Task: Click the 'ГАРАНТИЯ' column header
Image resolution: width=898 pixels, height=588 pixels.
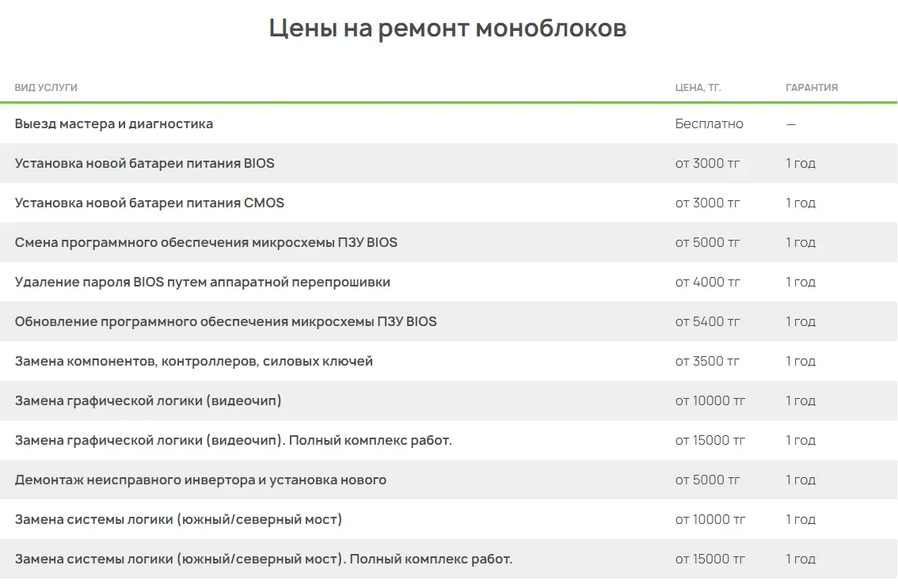Action: (x=811, y=88)
